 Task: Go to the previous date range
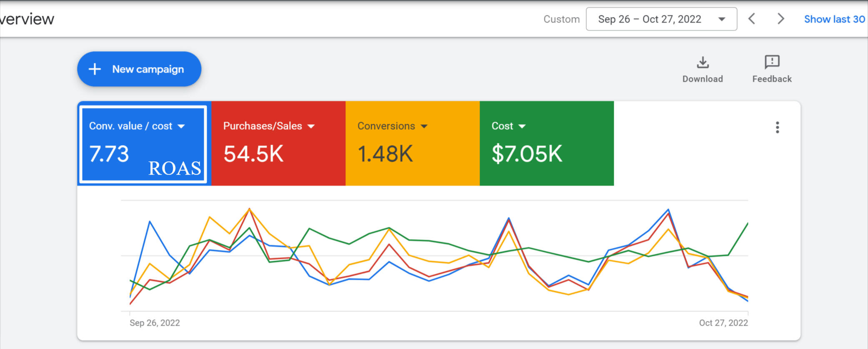point(752,19)
